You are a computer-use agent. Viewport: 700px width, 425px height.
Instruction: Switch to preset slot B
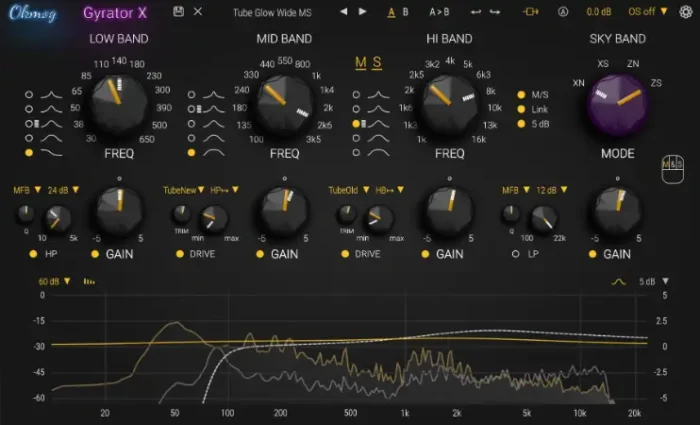point(405,11)
